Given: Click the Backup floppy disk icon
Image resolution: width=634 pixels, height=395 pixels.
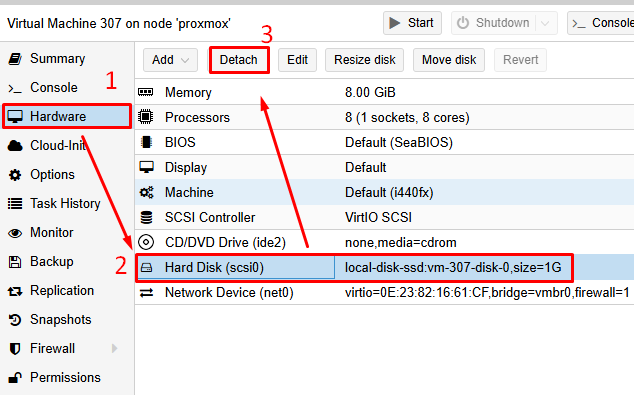Looking at the screenshot, I should pos(15,262).
